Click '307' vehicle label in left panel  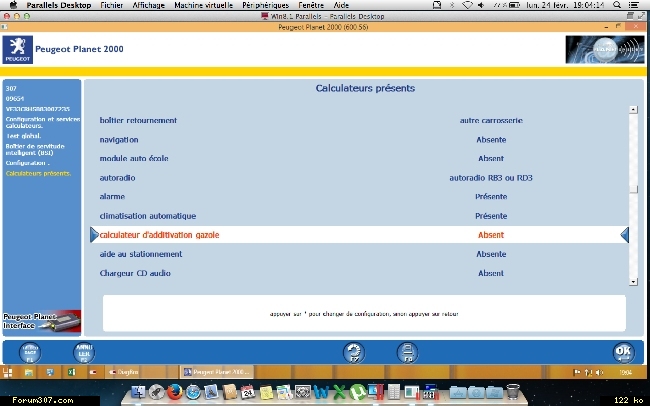[x=11, y=88]
